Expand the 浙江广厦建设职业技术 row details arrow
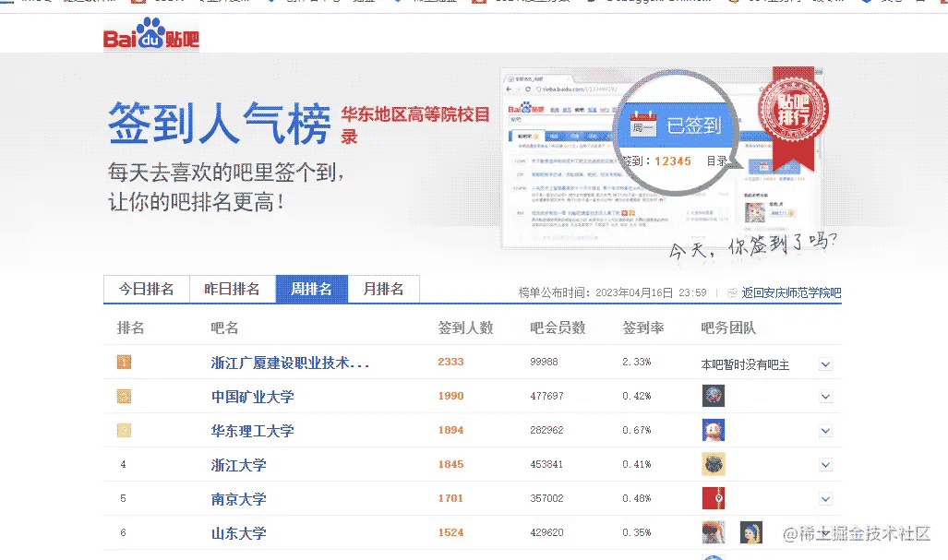The image size is (948, 560). [x=825, y=363]
